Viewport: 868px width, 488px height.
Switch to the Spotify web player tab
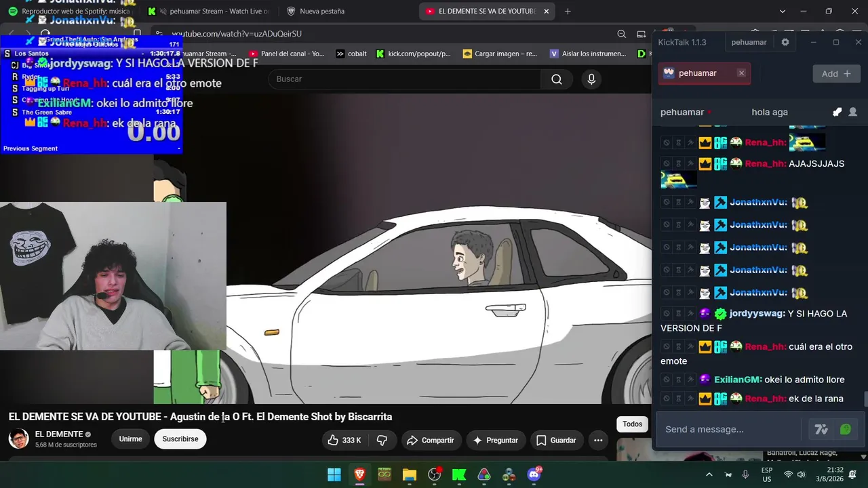68,11
